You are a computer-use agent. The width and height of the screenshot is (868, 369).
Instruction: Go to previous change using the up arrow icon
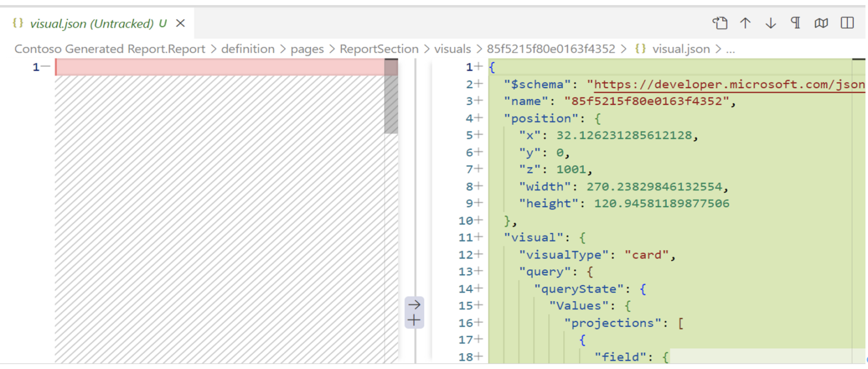[x=745, y=23]
